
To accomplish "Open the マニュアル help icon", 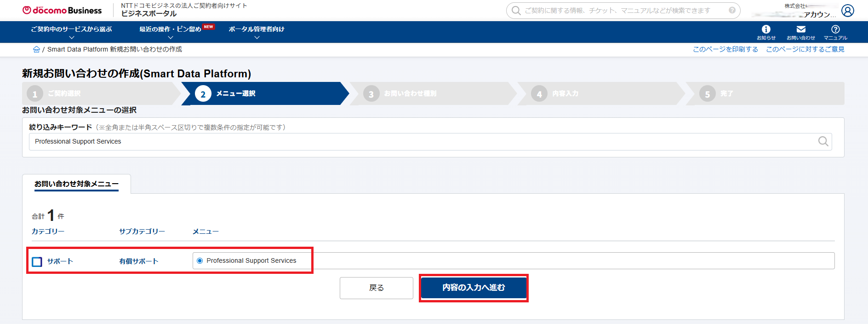I will click(835, 32).
